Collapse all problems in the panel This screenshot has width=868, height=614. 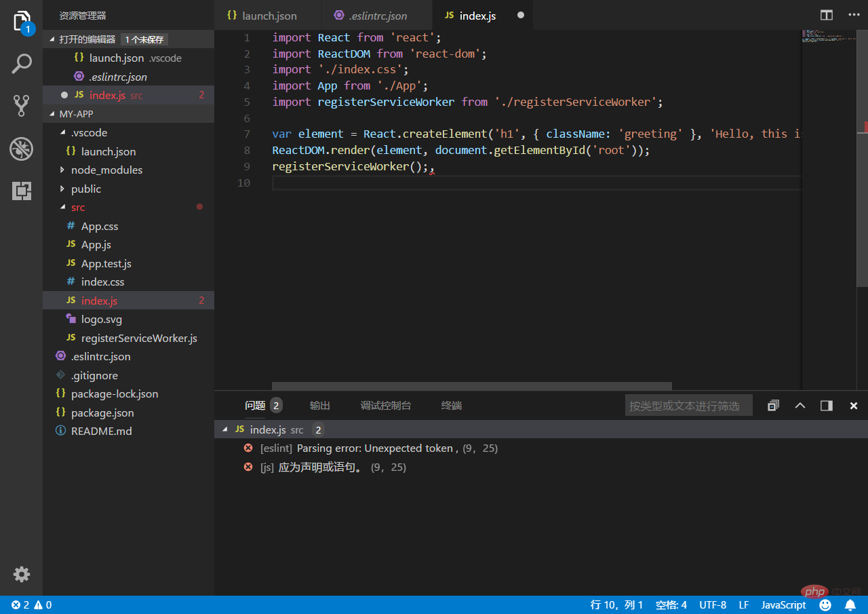[x=773, y=406]
